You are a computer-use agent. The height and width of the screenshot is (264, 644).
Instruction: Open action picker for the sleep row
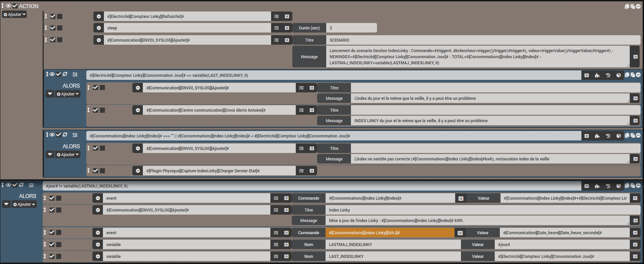tap(276, 28)
